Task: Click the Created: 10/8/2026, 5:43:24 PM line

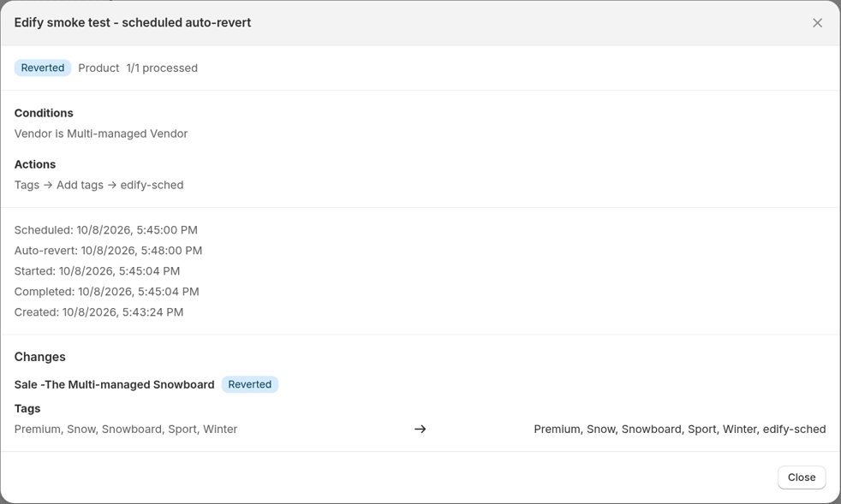Action: (x=98, y=312)
